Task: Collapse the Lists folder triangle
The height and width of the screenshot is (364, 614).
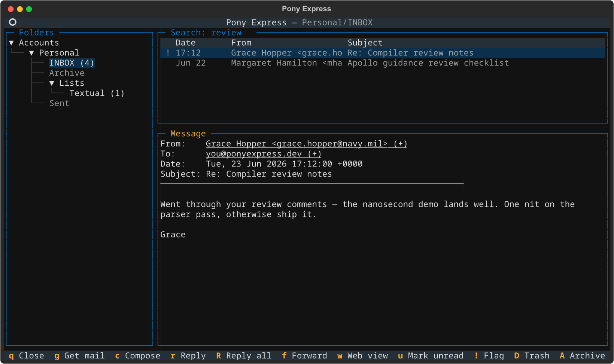Action: (52, 83)
